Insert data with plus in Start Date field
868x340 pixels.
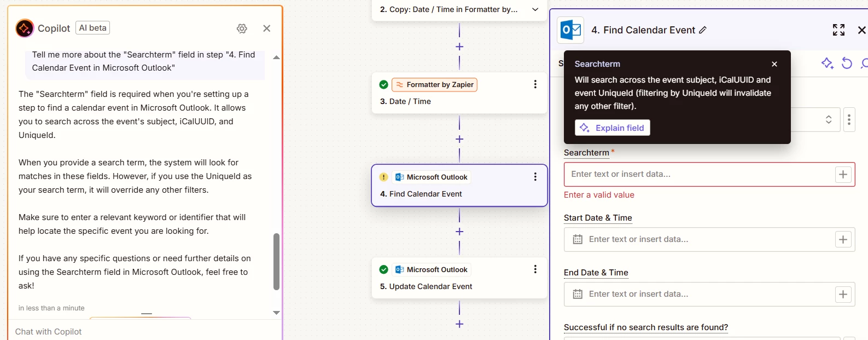coord(843,239)
